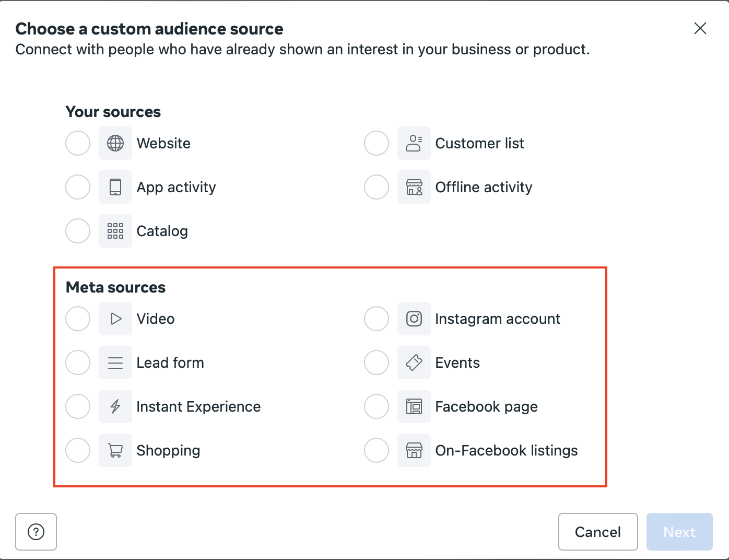Close the custom audience source dialog

tap(700, 28)
